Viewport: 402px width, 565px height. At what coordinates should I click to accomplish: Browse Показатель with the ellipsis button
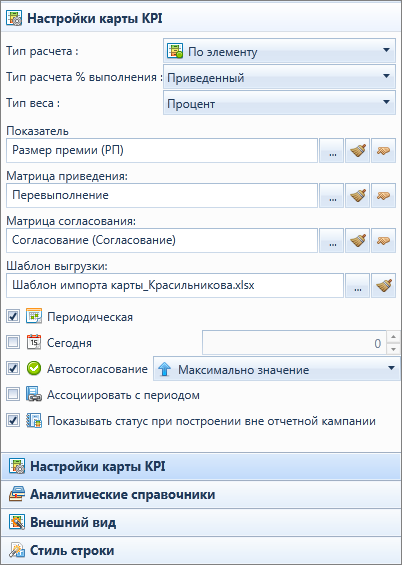point(331,151)
